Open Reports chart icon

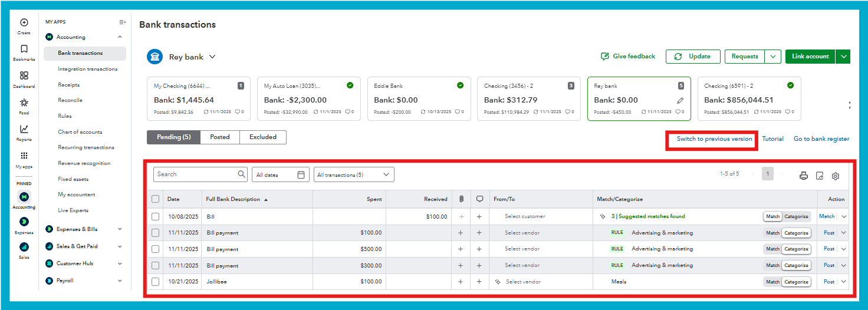[24, 129]
